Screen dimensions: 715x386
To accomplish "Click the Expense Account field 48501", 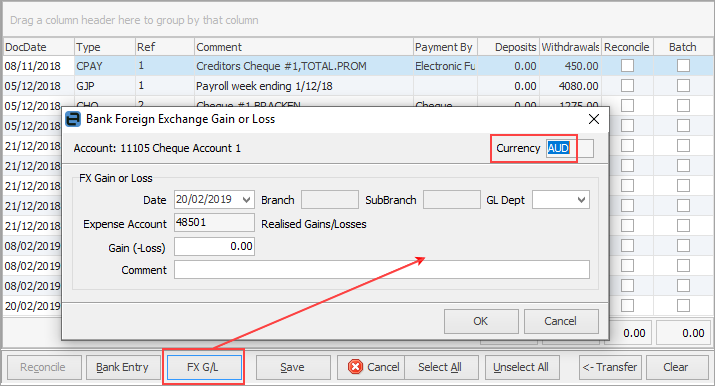I will tap(214, 223).
